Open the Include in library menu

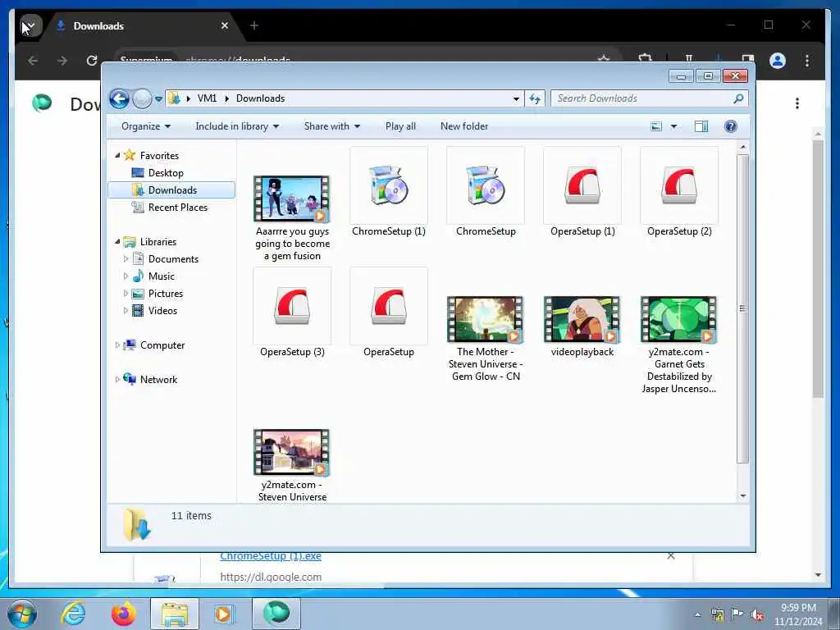point(237,126)
